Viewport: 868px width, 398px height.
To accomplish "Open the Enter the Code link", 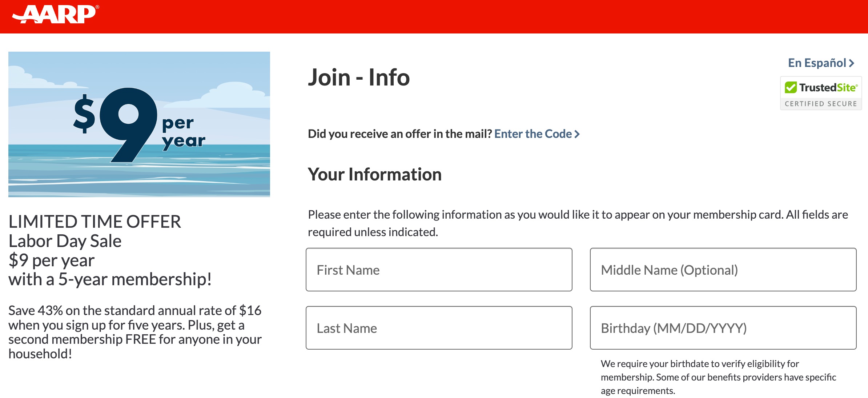I will [x=534, y=134].
